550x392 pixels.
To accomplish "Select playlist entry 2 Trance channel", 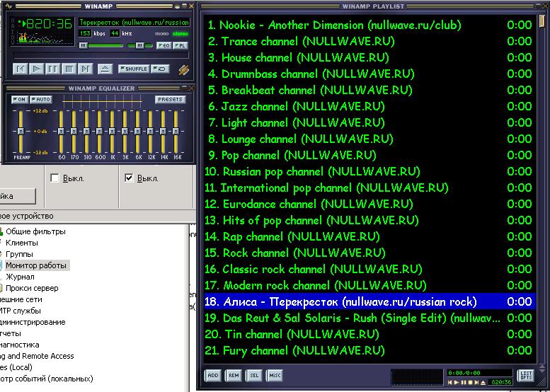I will [370, 41].
